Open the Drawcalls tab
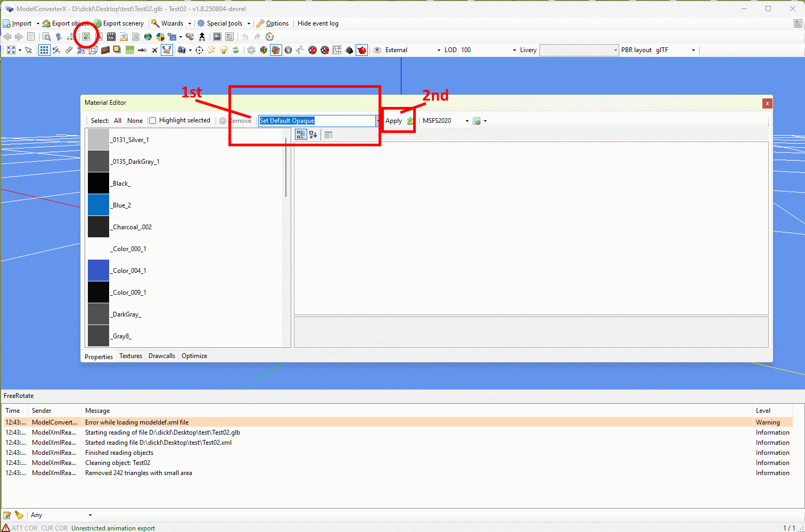 [162, 356]
